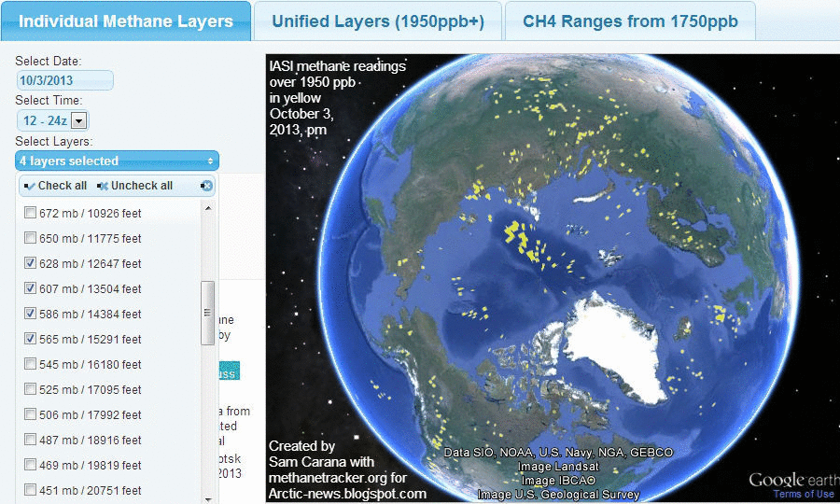This screenshot has width=840, height=504.
Task: Open the CH4 Ranges from 1750ppb tab
Action: pyautogui.click(x=630, y=21)
